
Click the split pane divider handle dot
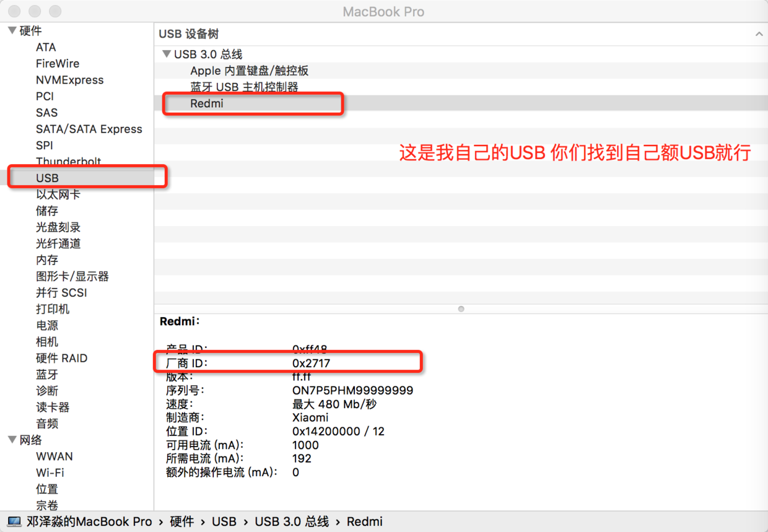(461, 308)
